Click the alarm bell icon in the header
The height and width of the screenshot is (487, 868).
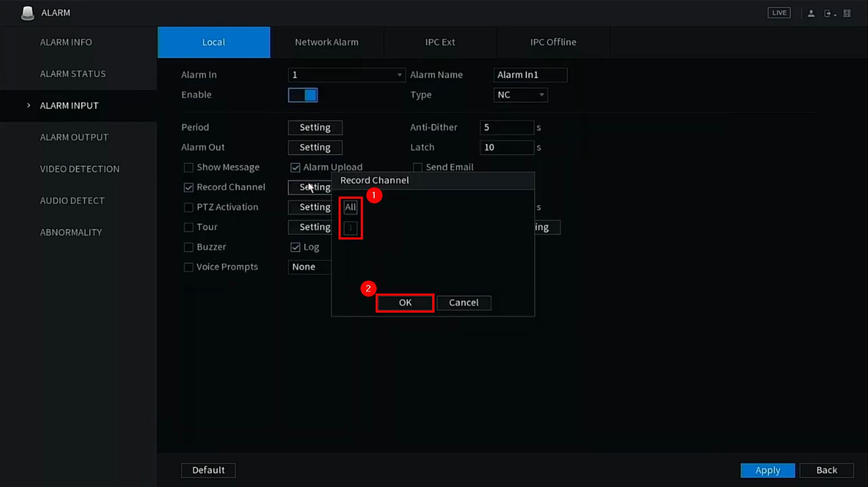point(27,13)
